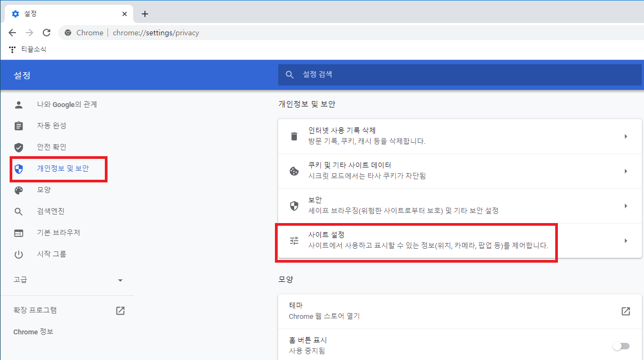Click the 기본 브라우저 icon in sidebar
Viewport: 644px width, 360px height.
pos(19,232)
